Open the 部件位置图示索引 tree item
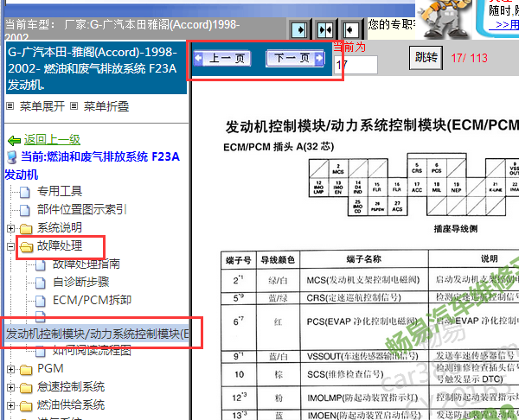Image resolution: width=519 pixels, height=420 pixels. pyautogui.click(x=82, y=209)
